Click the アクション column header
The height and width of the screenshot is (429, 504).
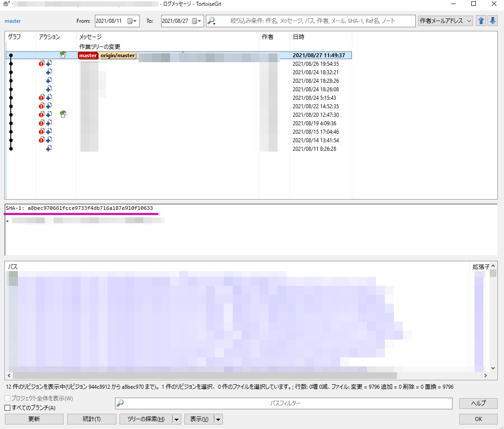point(56,37)
